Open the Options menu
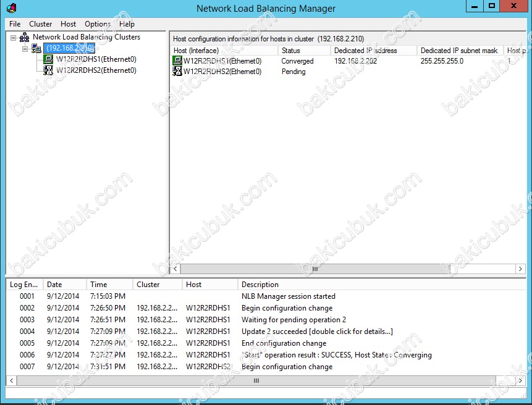The width and height of the screenshot is (532, 405). 98,24
